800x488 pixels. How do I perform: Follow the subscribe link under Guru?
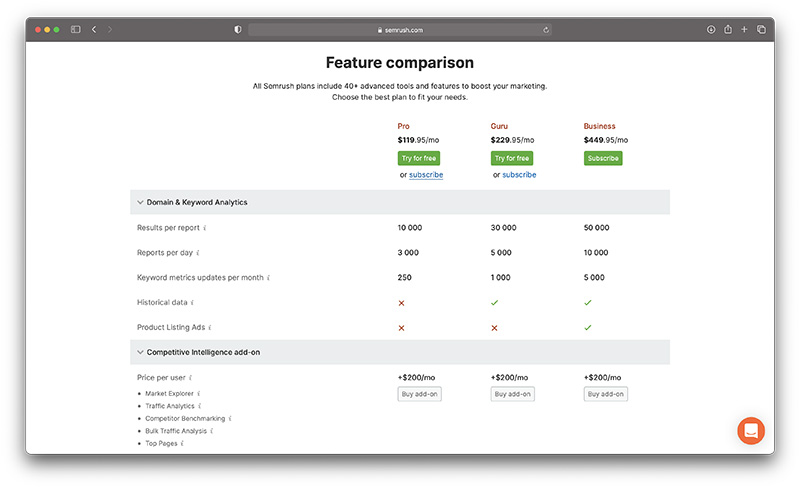click(519, 175)
